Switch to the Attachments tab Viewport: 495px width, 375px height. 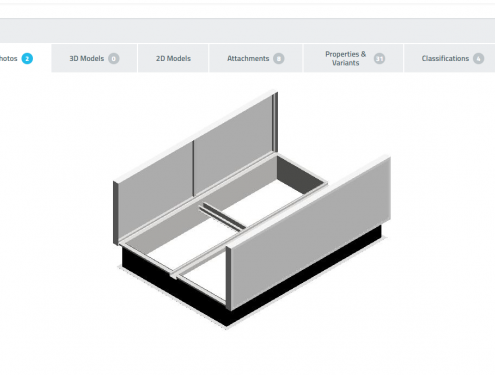(x=255, y=58)
